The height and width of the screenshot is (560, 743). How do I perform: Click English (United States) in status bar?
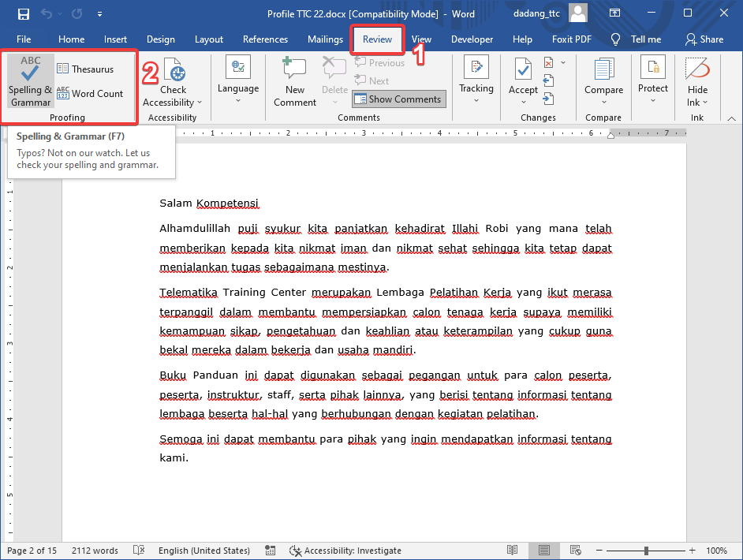203,550
